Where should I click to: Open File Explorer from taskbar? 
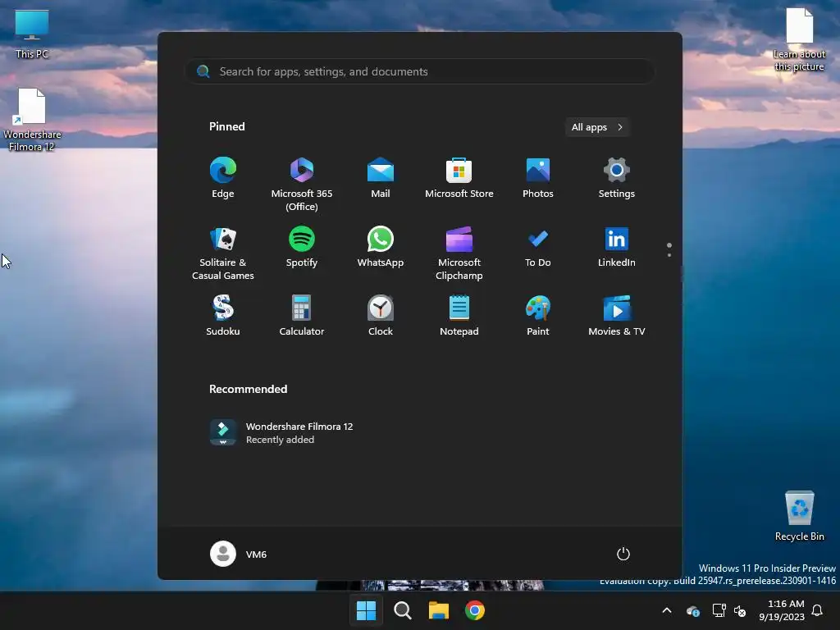(439, 610)
